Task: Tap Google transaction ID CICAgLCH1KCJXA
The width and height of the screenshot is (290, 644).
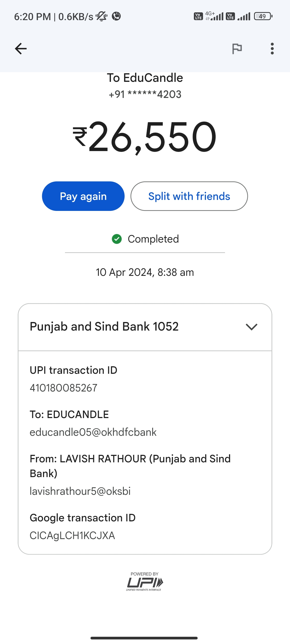Action: [72, 536]
